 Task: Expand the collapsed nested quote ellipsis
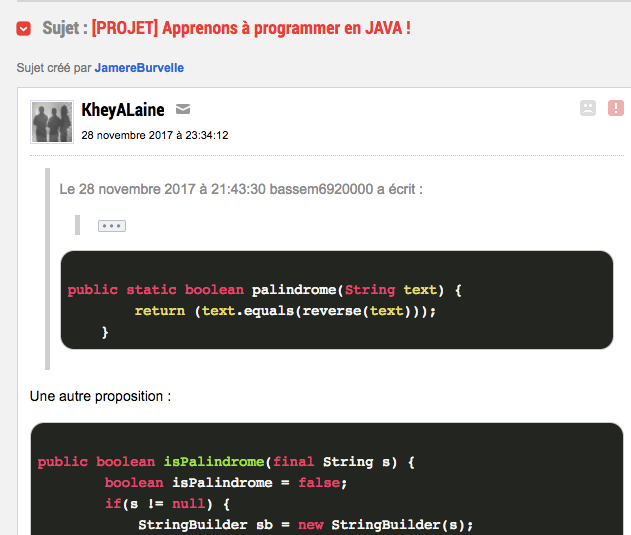(112, 226)
